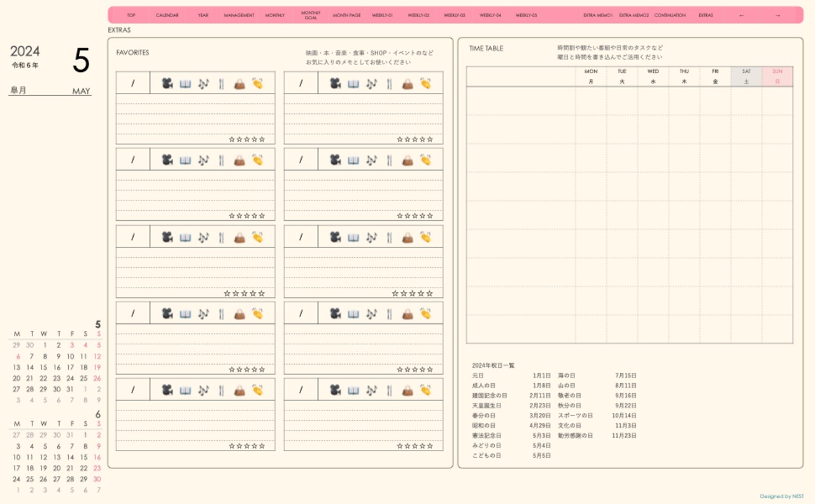This screenshot has height=504, width=815.
Task: Tap the handbag icon in bottom-right favorites card
Action: click(x=407, y=390)
